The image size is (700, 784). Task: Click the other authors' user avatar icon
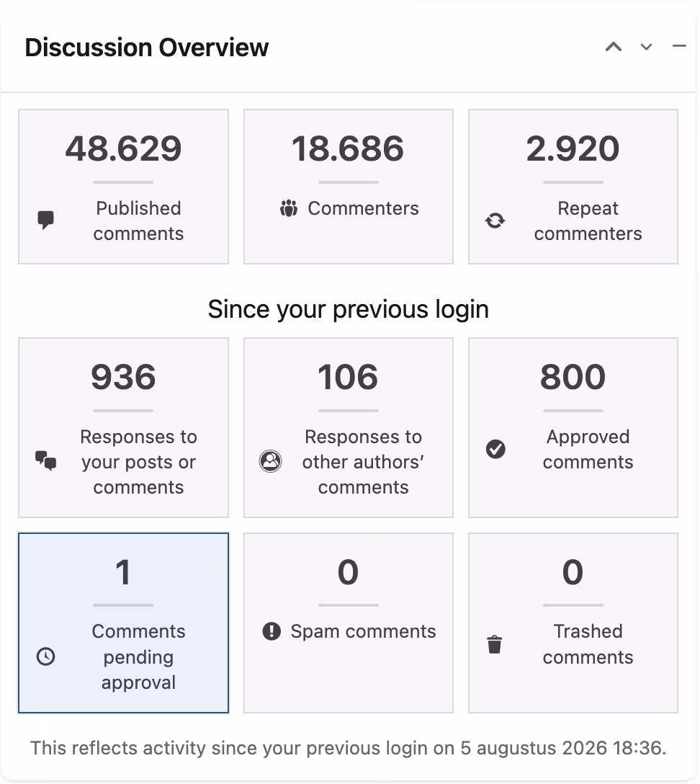click(270, 461)
